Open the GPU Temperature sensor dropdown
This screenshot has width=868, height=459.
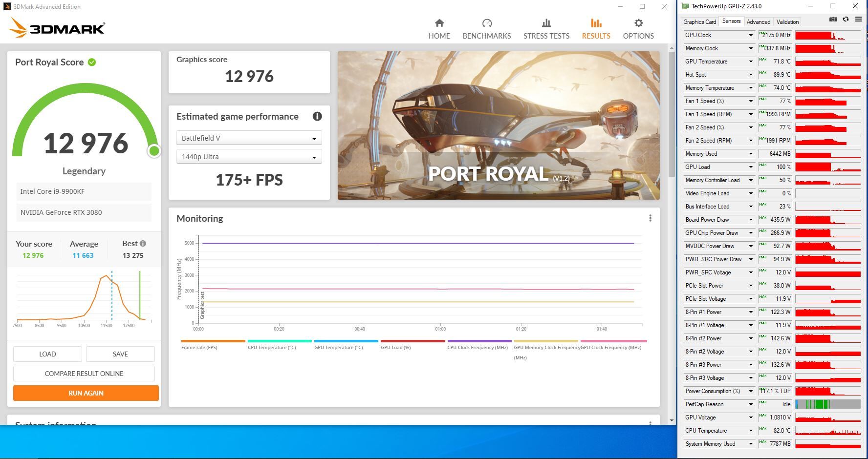point(751,62)
